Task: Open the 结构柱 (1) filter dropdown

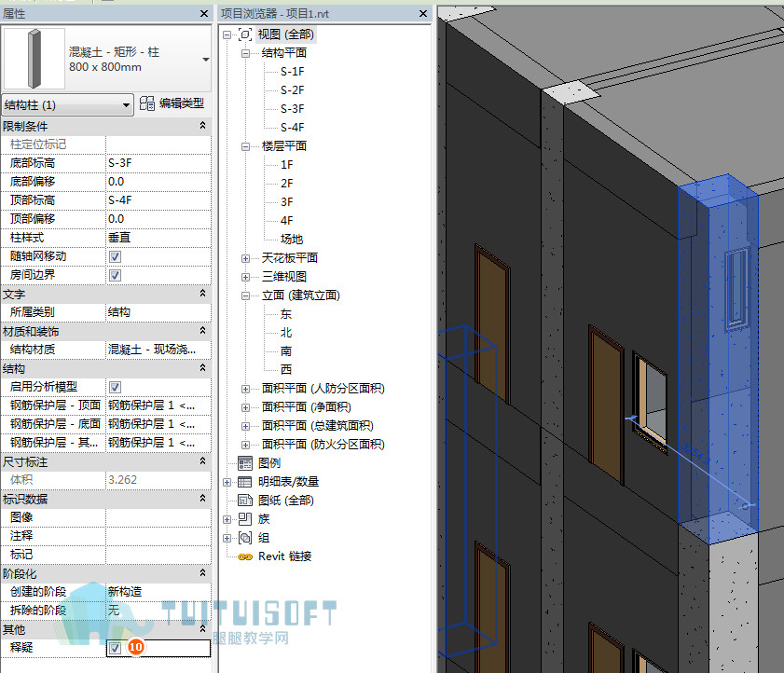Action: click(126, 105)
